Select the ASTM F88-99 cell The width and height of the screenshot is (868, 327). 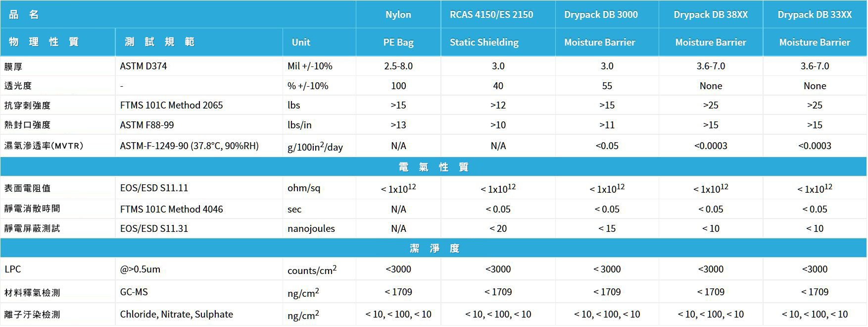147,125
